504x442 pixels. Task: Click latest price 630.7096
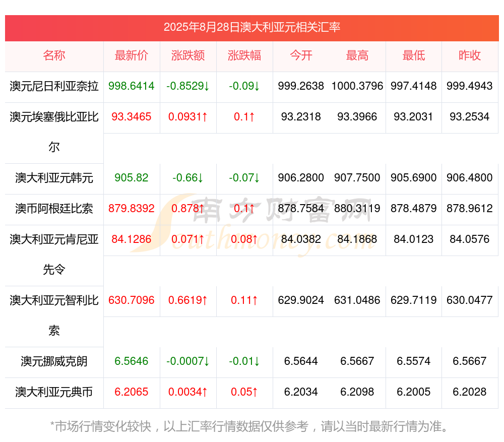[132, 300]
